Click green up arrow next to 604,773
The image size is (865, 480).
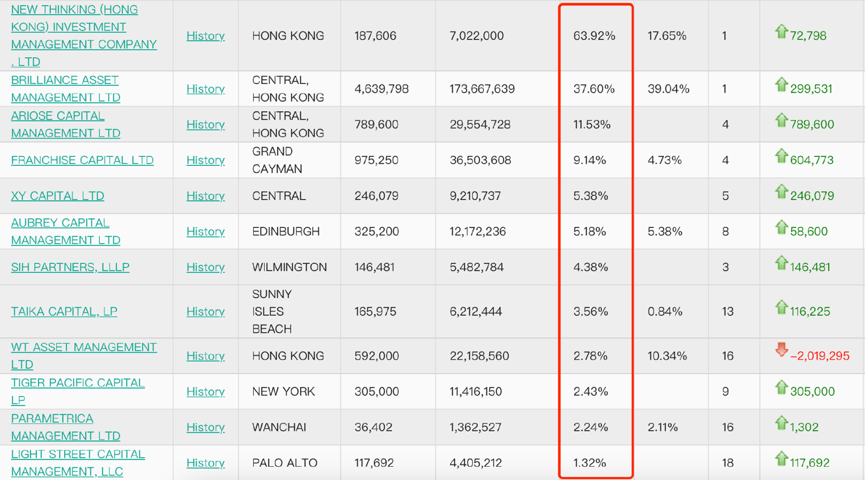[781, 157]
